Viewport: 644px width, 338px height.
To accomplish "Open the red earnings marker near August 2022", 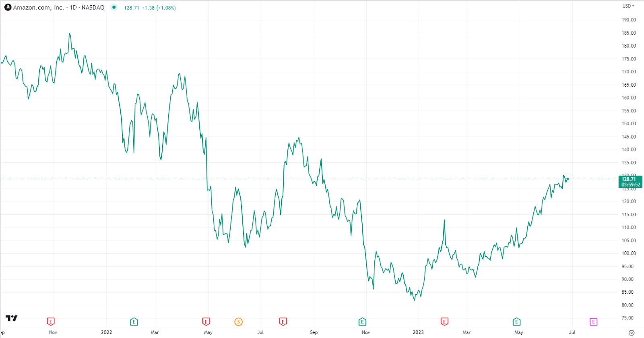I will [x=283, y=321].
